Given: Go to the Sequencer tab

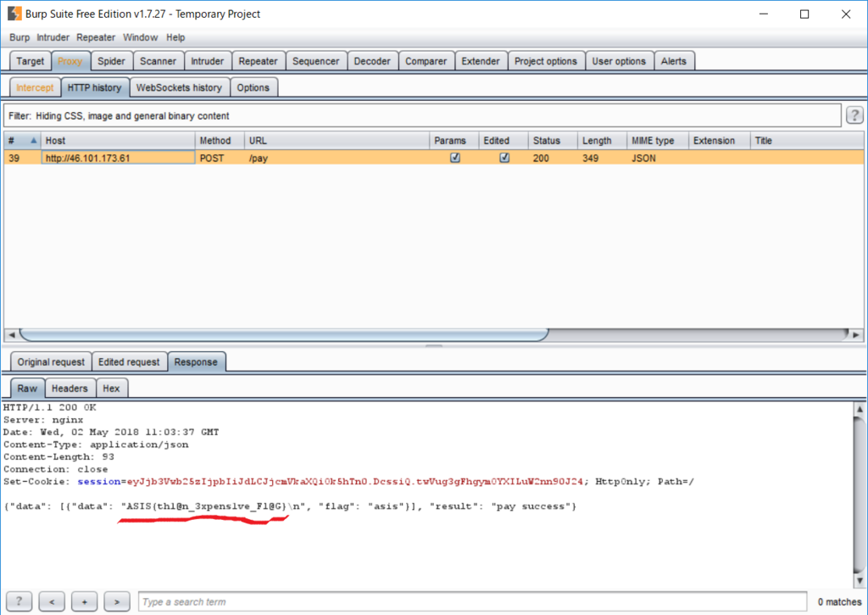Looking at the screenshot, I should (316, 61).
